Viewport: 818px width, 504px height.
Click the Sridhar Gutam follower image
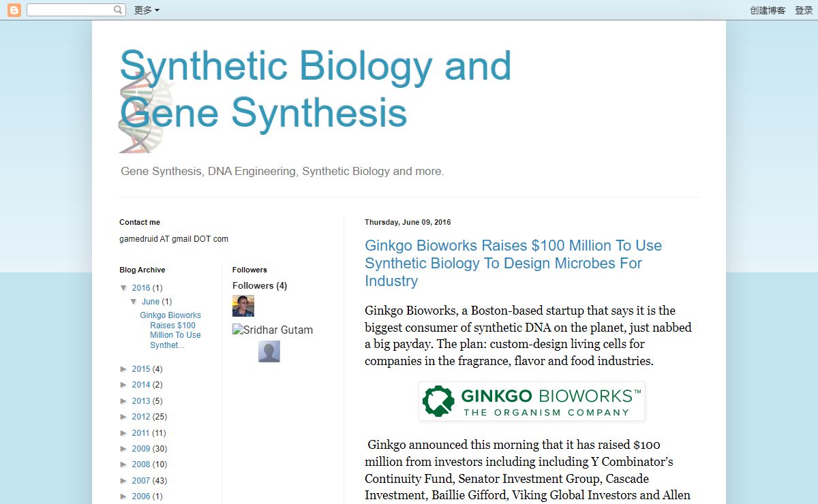[x=273, y=330]
